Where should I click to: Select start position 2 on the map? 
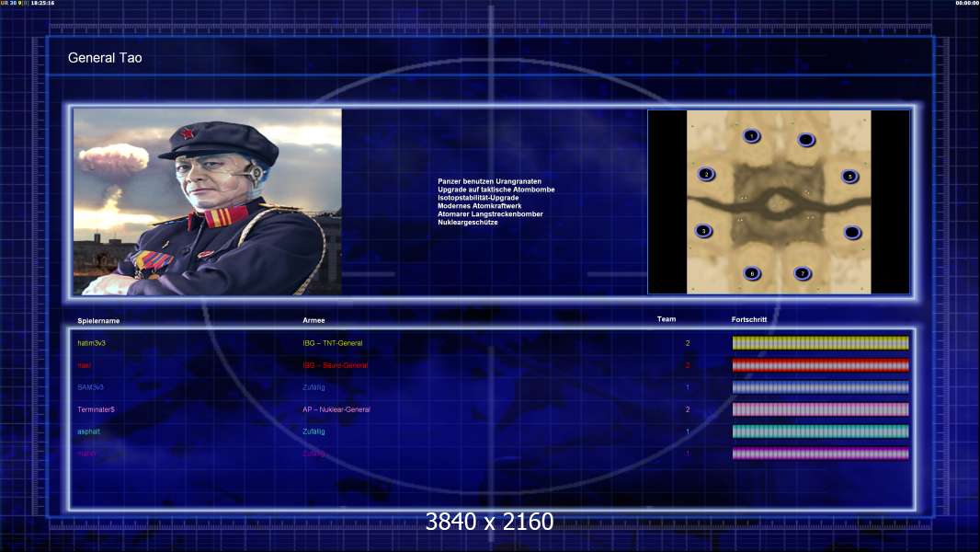[706, 174]
